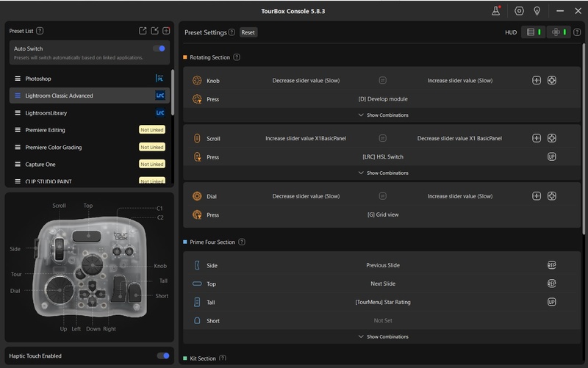Click Not Linked badge beside Capture One

(151, 165)
